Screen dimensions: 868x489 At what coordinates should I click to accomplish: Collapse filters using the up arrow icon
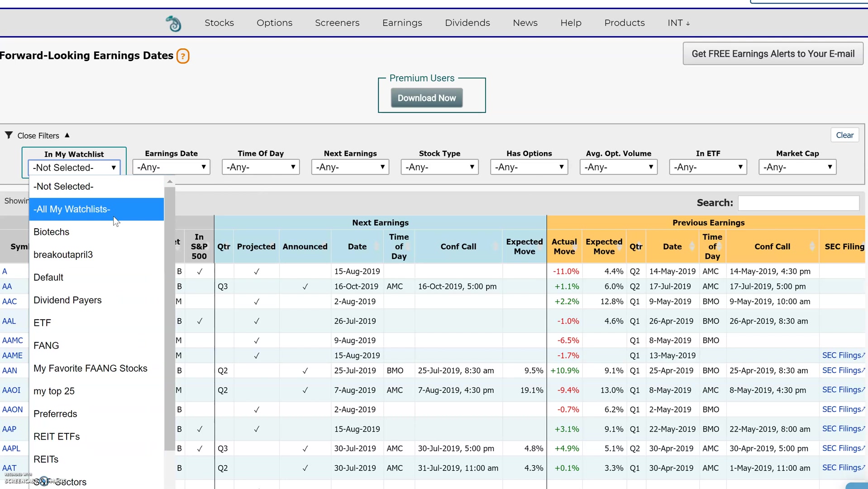(67, 134)
